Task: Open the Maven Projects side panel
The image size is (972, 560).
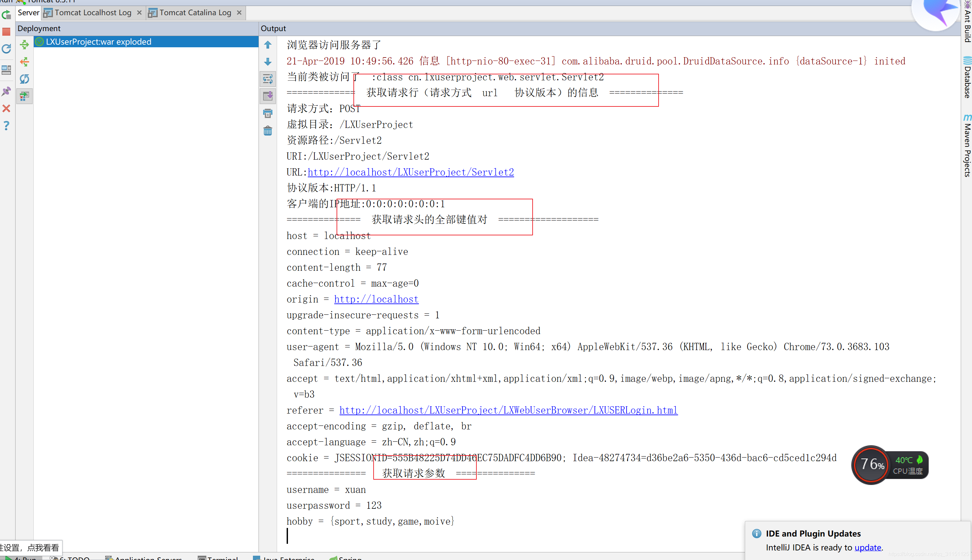Action: coord(967,145)
